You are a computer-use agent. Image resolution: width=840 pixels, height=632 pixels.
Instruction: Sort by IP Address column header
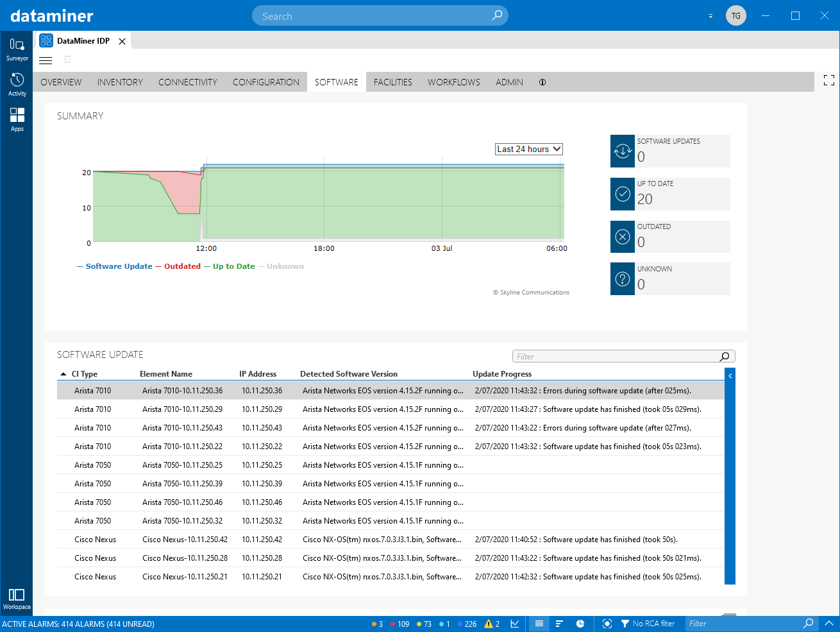[258, 374]
